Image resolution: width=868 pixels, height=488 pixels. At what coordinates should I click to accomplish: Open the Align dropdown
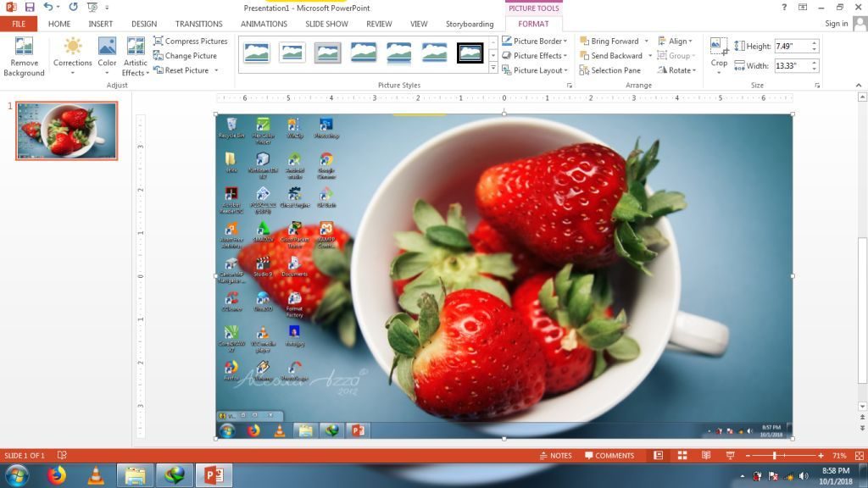675,41
